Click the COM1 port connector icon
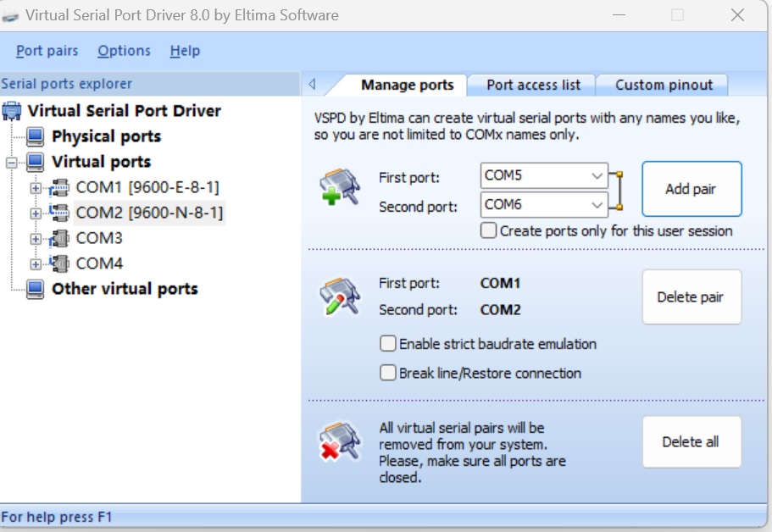 (x=59, y=187)
